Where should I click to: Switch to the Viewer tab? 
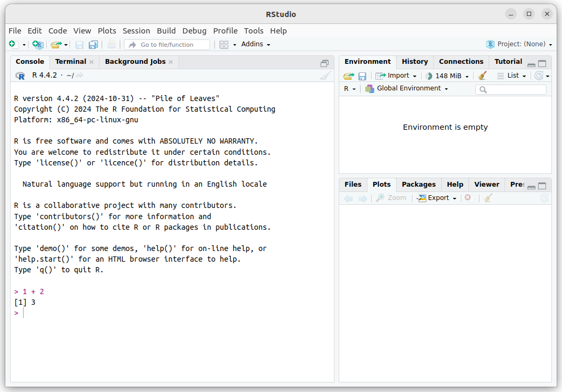(486, 185)
